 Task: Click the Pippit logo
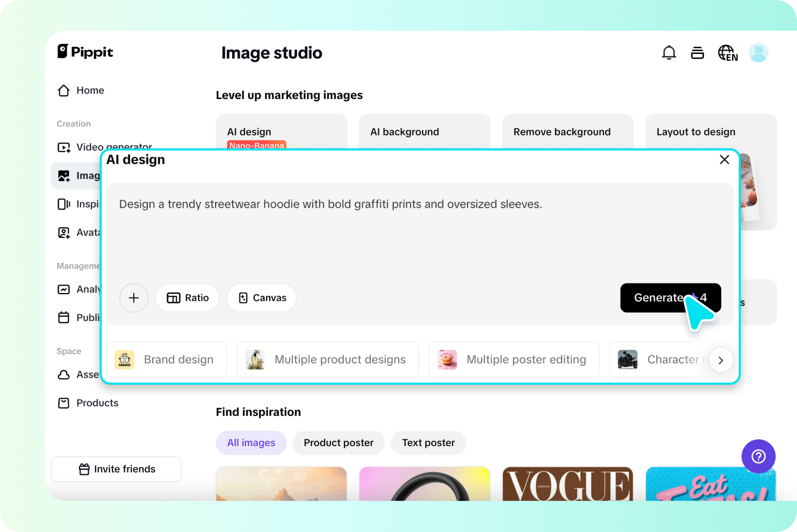85,51
